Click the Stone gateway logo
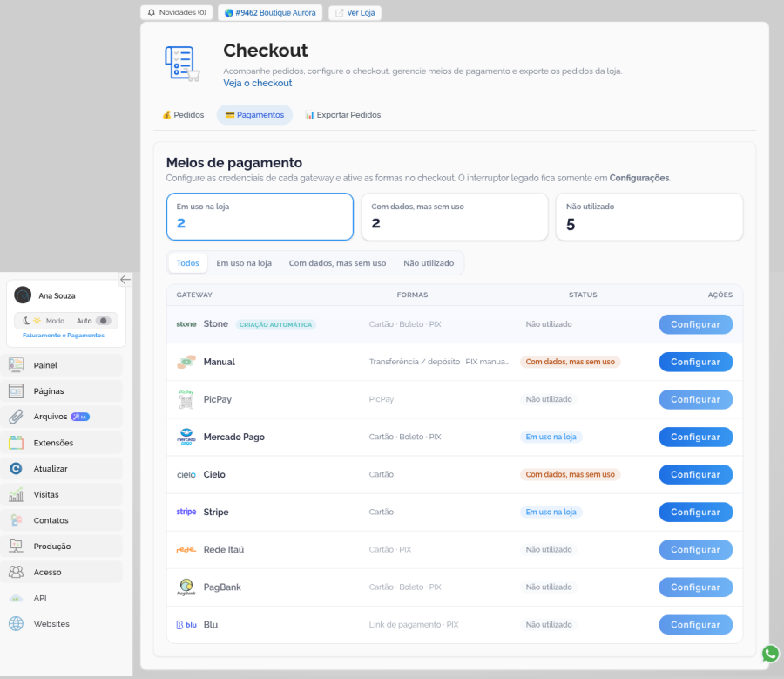Image resolution: width=784 pixels, height=679 pixels. point(186,324)
